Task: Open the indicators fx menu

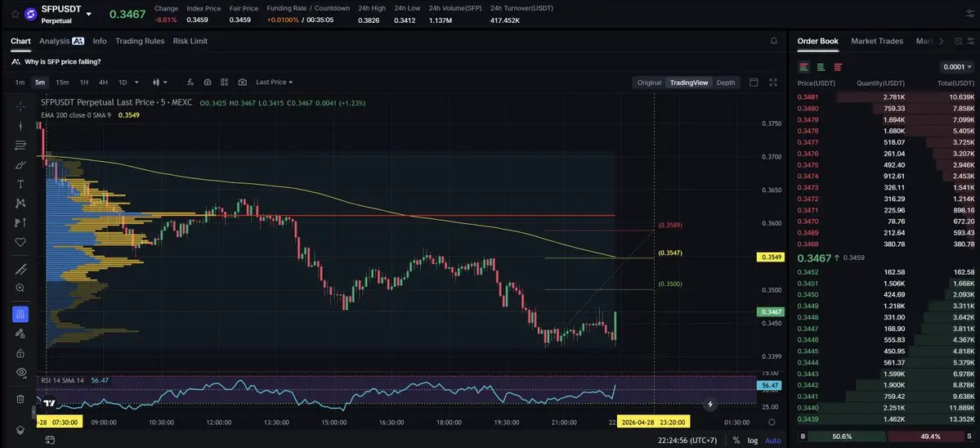Action: (x=190, y=82)
